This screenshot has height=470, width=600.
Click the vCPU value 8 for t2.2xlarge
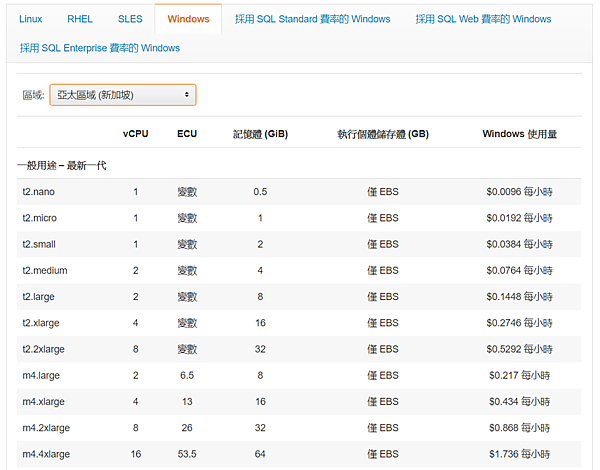pos(135,349)
